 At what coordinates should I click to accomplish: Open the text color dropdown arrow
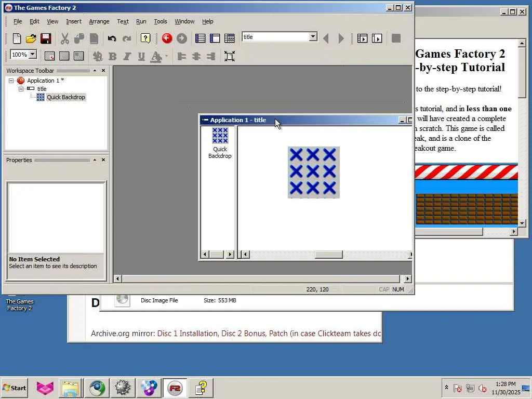click(166, 56)
